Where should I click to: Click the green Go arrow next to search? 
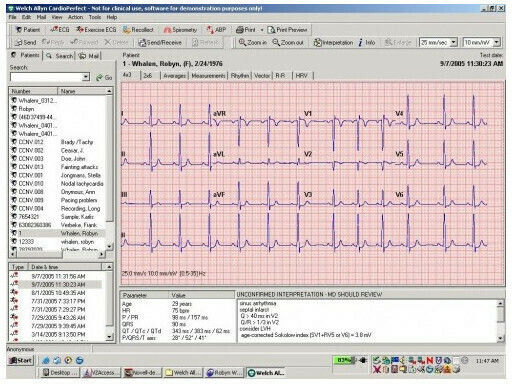pos(104,78)
